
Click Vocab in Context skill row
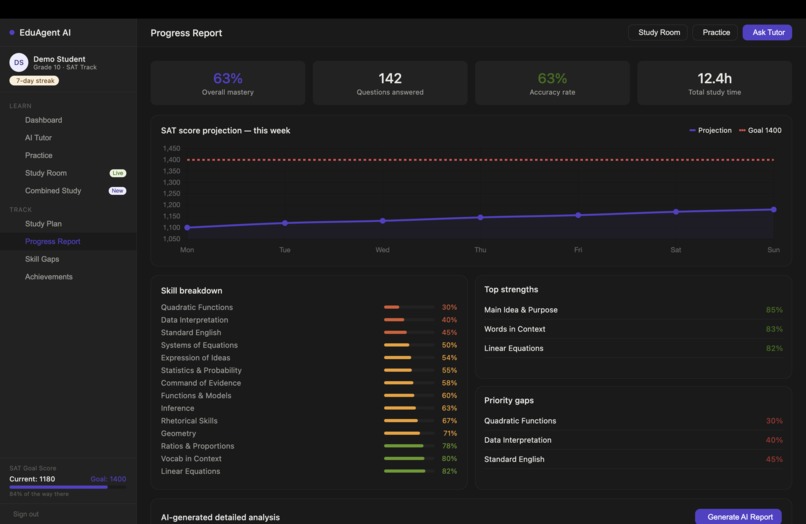coord(309,458)
